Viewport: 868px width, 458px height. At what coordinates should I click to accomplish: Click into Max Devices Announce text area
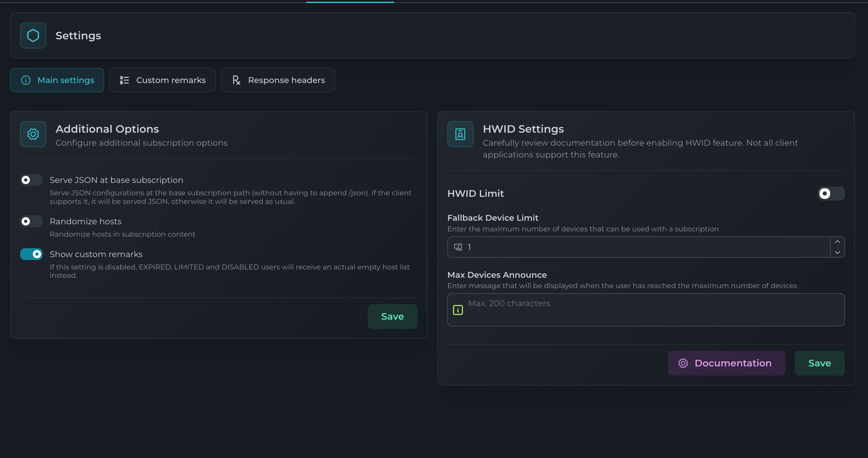click(x=646, y=310)
